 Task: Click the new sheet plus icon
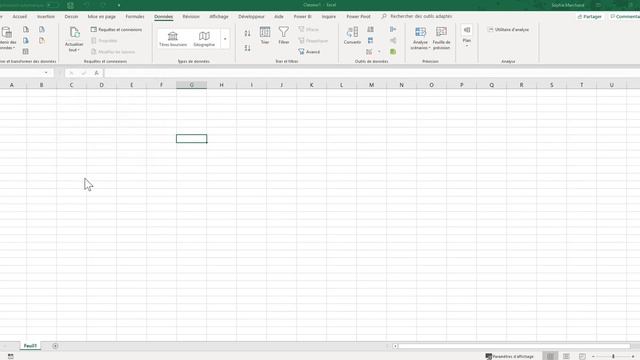(x=55, y=346)
